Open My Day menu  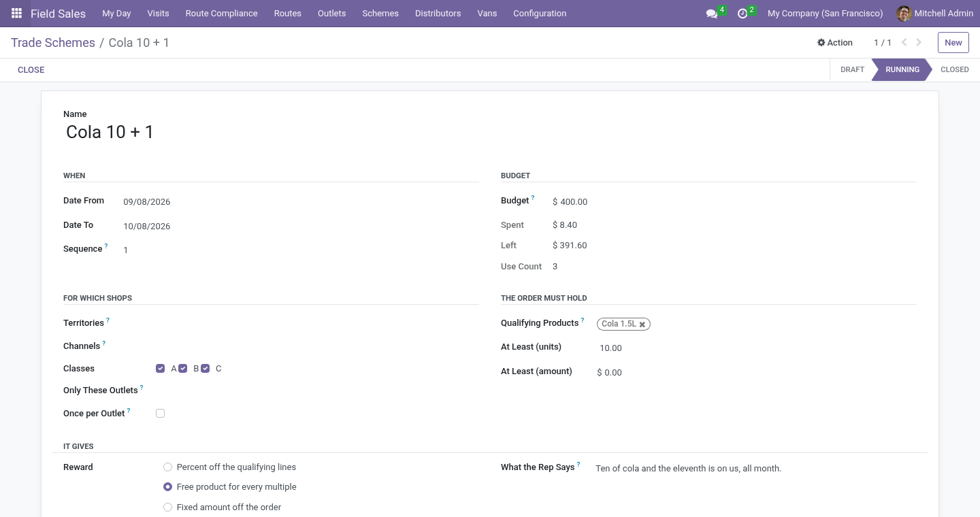point(116,14)
